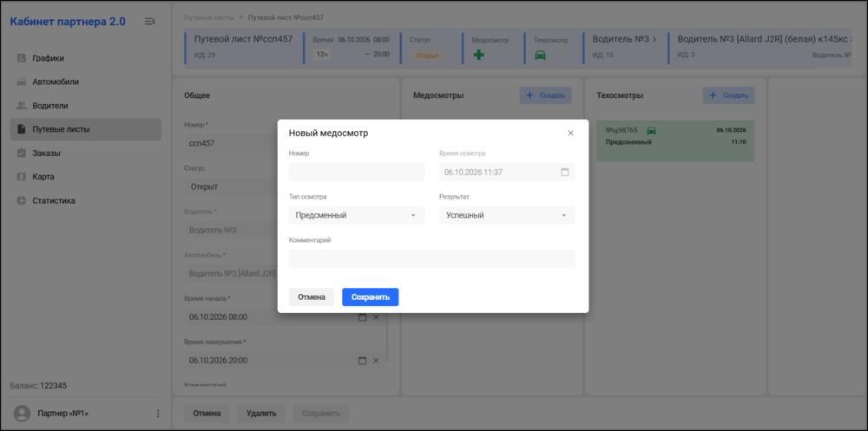Open the Статус dropdown in Общее
This screenshot has height=431, width=868.
[x=230, y=186]
